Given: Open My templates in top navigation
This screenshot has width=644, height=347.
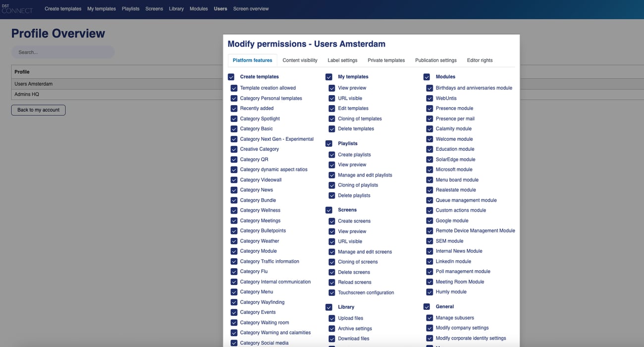Looking at the screenshot, I should tap(102, 9).
